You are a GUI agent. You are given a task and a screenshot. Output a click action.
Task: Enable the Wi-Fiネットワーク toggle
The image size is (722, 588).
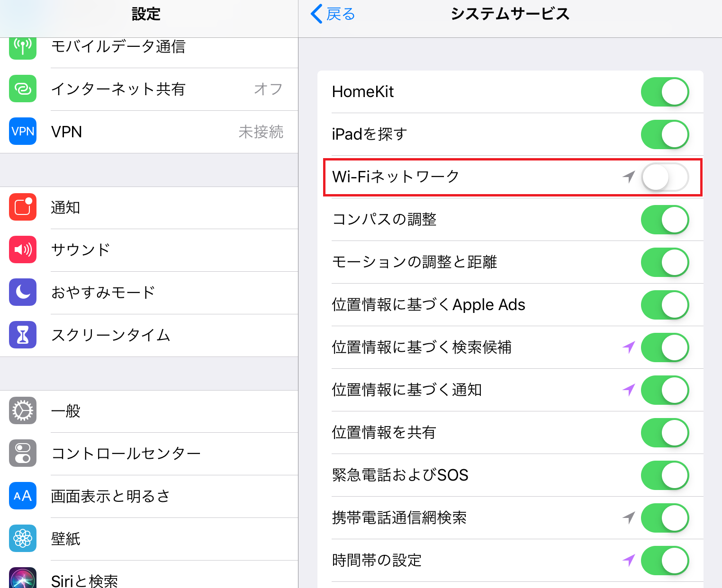pos(665,177)
